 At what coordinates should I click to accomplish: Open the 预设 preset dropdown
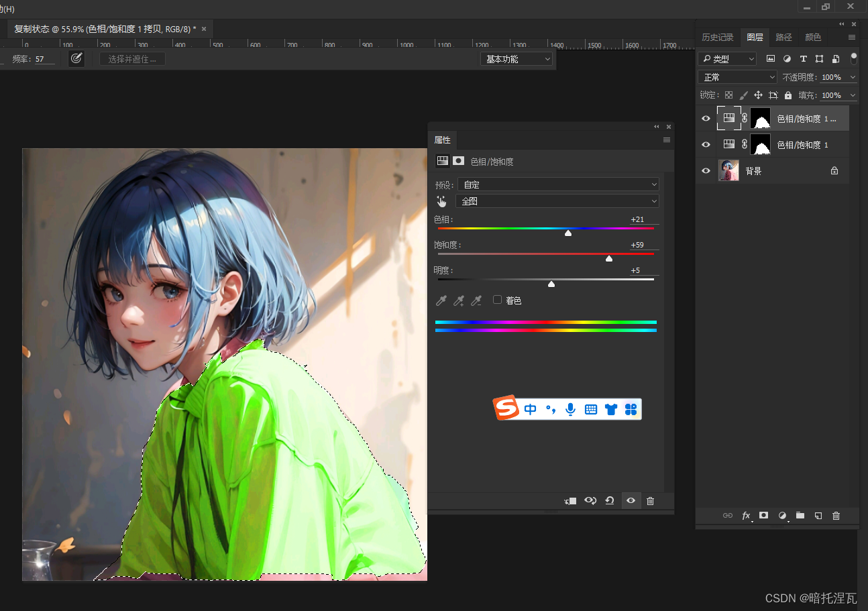point(557,184)
